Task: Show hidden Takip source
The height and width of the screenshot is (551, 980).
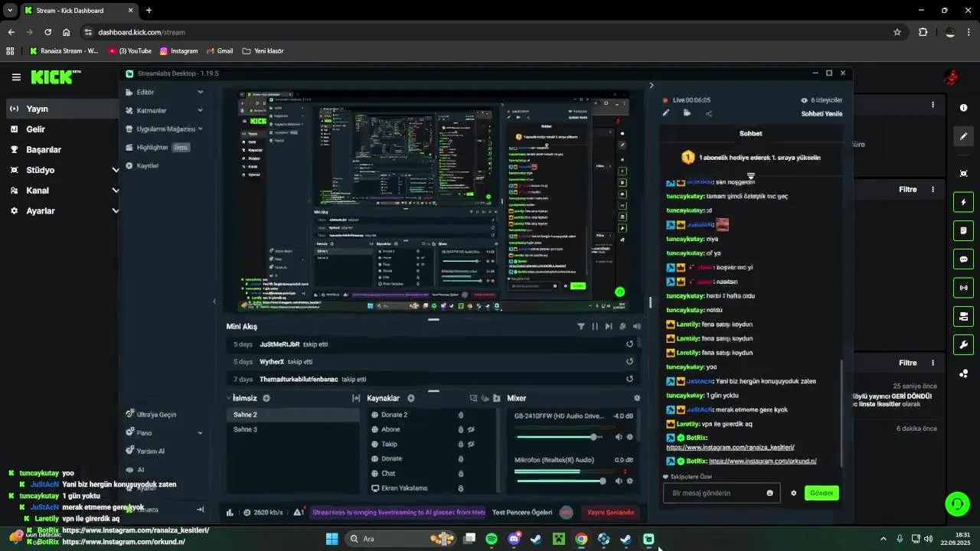Action: pos(472,444)
